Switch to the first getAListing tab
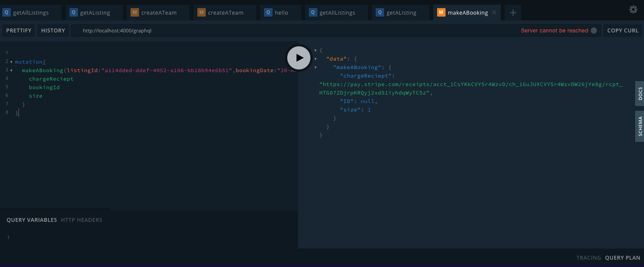 94,13
